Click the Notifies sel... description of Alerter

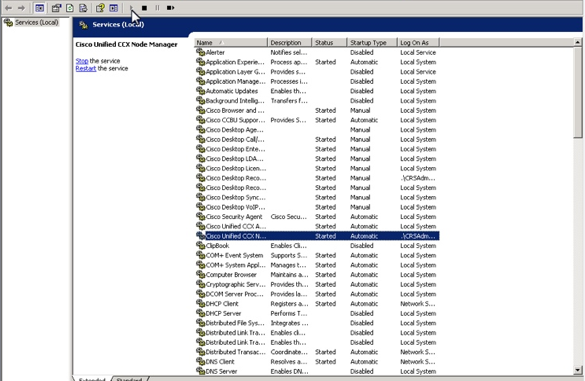click(289, 52)
